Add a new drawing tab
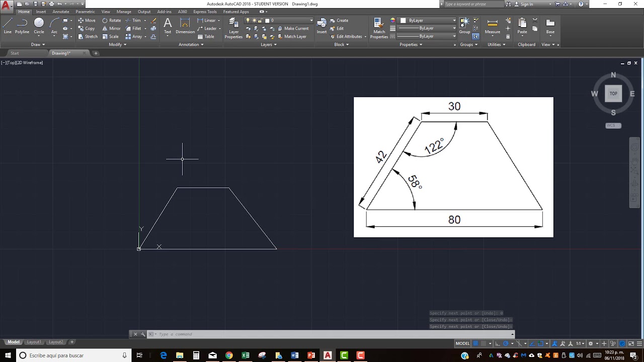 tap(96, 53)
